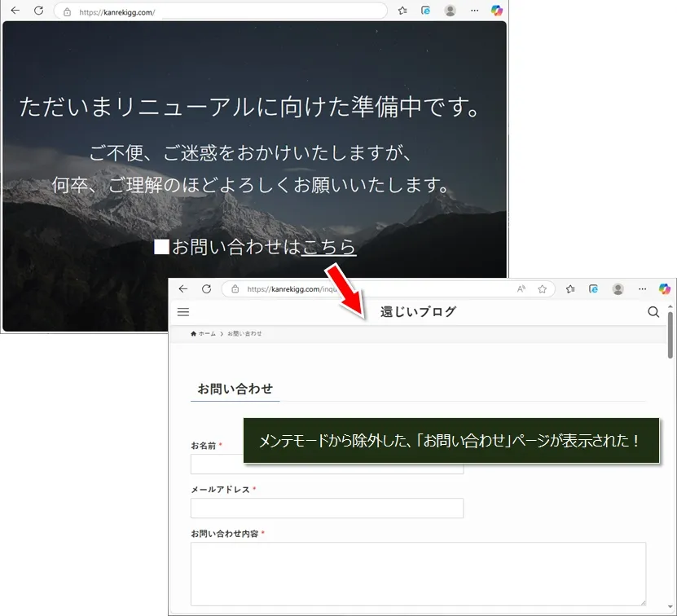Image resolution: width=677 pixels, height=616 pixels.
Task: Open Favorites list in inquiry window
Action: click(x=570, y=289)
